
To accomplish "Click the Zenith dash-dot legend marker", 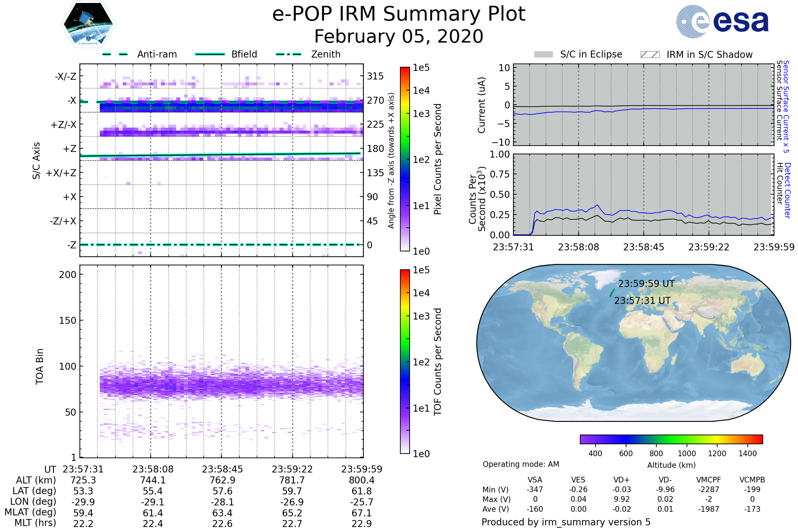I will click(x=289, y=54).
